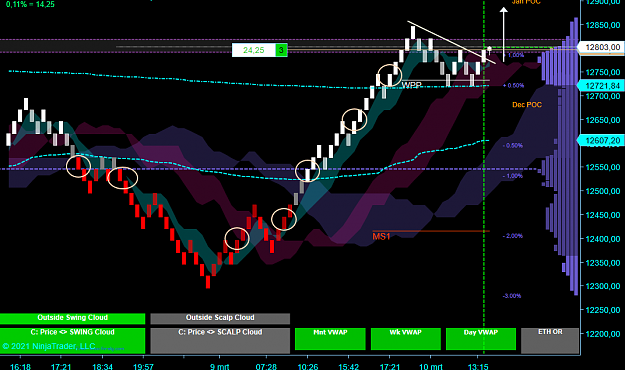Click the -3.00% deviation level label
Screen dimensions: 625x370
(512, 296)
